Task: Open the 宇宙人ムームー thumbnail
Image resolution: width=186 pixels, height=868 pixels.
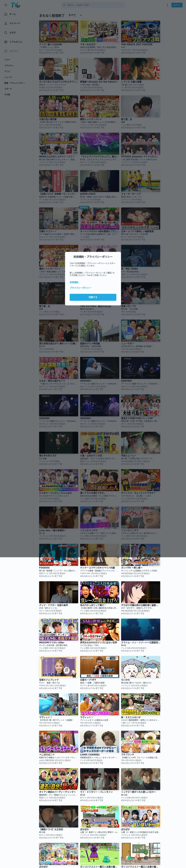Action: 140,443
